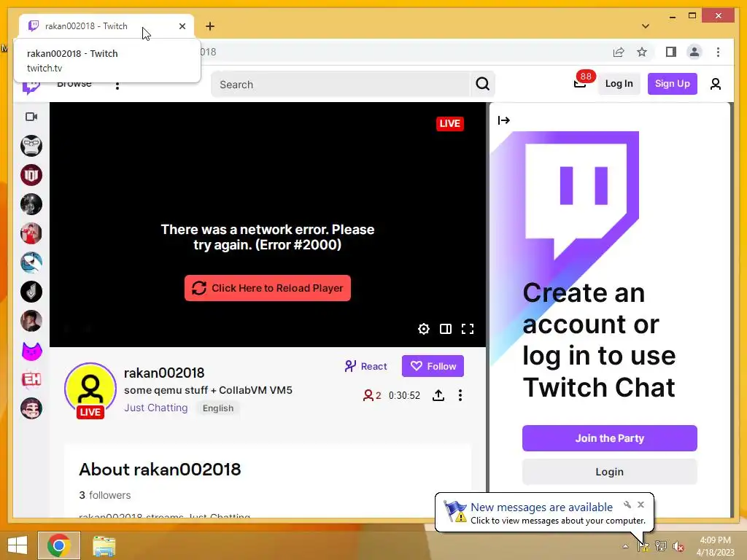Click the search magnifier button
The height and width of the screenshot is (560, 747).
tap(483, 85)
